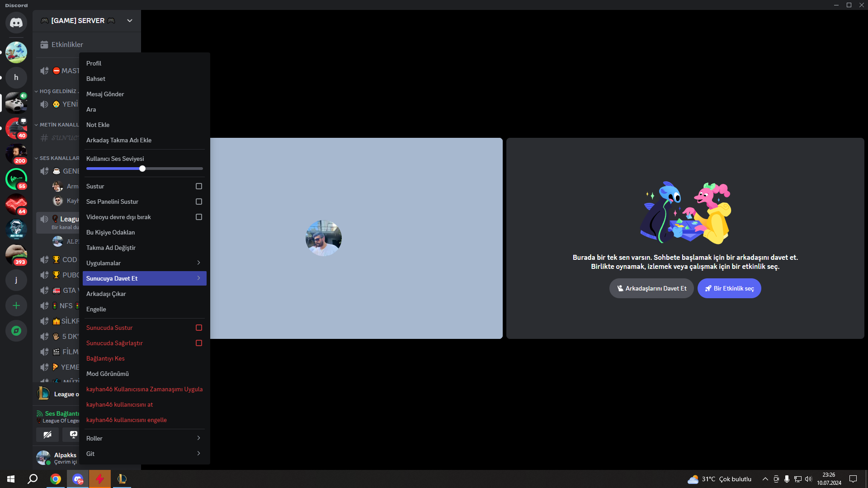This screenshot has height=488, width=868.
Task: Open League of Legends from the taskbar
Action: click(x=122, y=479)
